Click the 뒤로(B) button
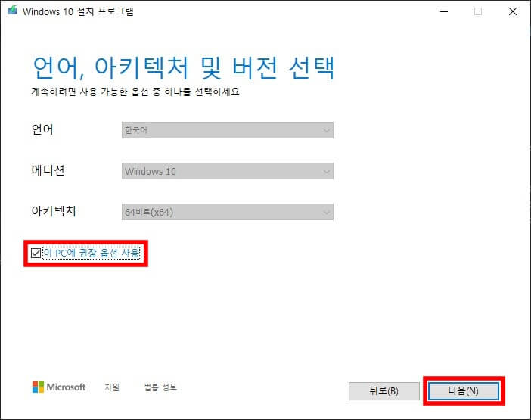Viewport: 531px width, 420px height. coord(384,391)
